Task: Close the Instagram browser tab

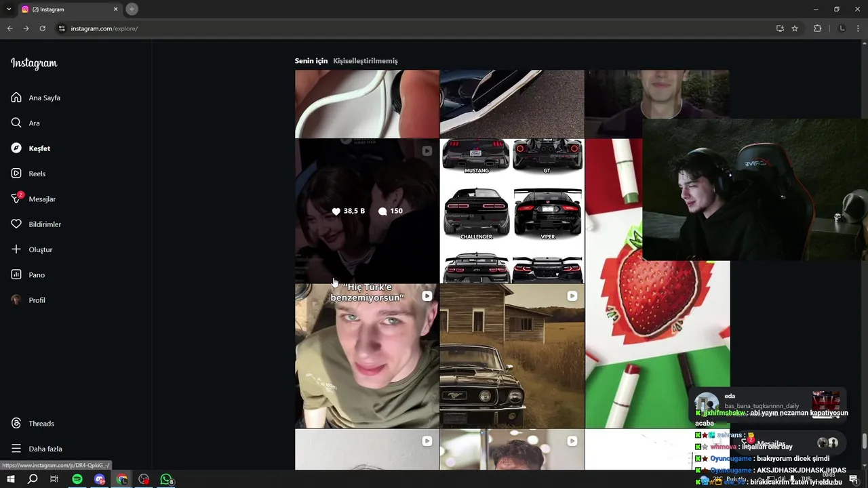Action: pos(115,9)
